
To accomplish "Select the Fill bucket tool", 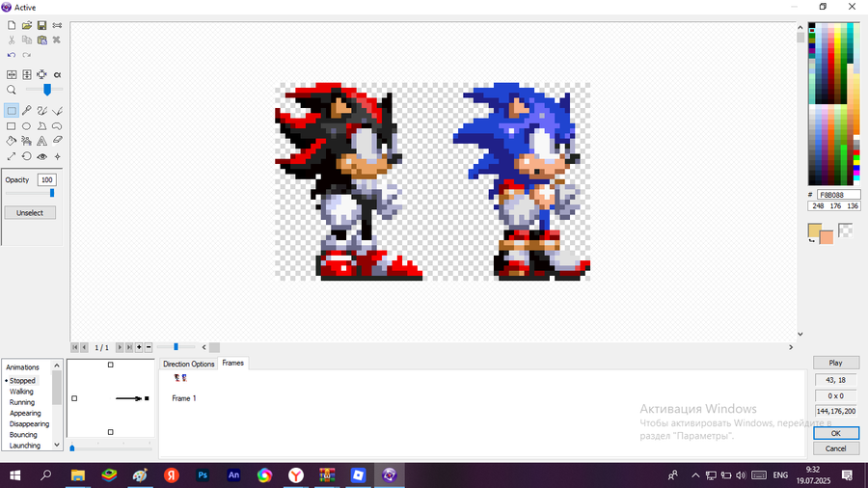I will 12,141.
